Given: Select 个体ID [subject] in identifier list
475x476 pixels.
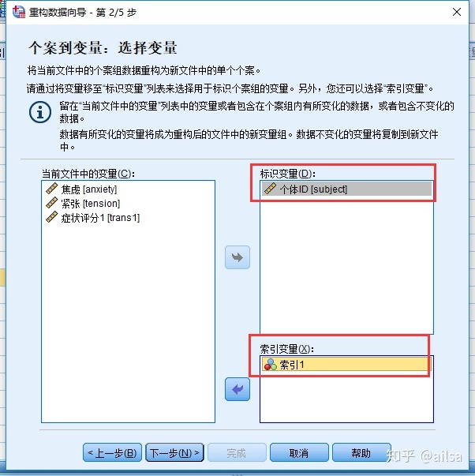Looking at the screenshot, I should click(346, 189).
